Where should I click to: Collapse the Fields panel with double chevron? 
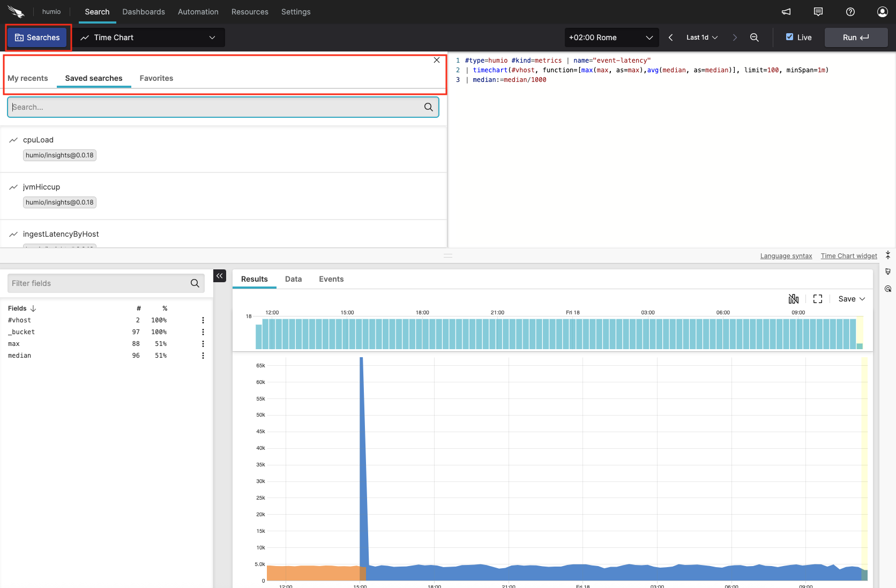(219, 276)
